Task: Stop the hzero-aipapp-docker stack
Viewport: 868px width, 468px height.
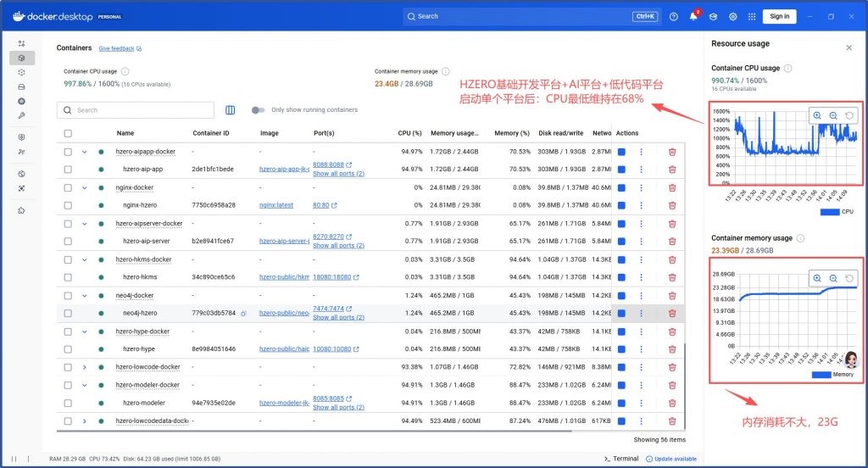Action: click(x=621, y=152)
